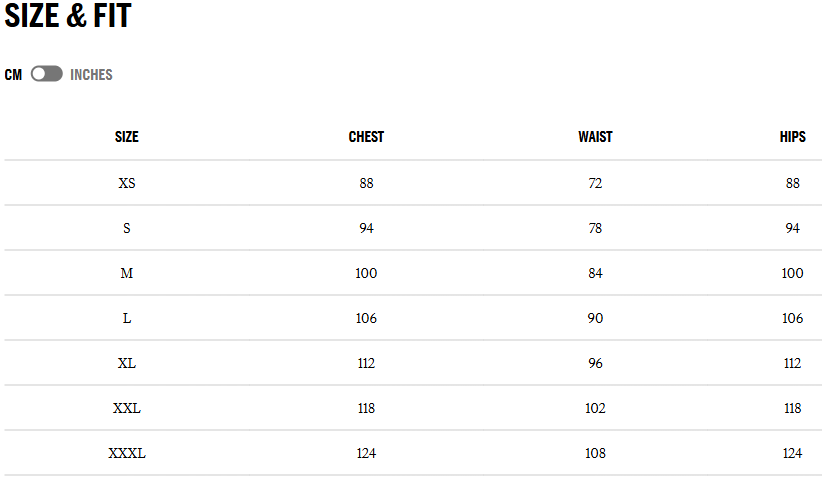Click the WAIST column header

[x=595, y=137]
